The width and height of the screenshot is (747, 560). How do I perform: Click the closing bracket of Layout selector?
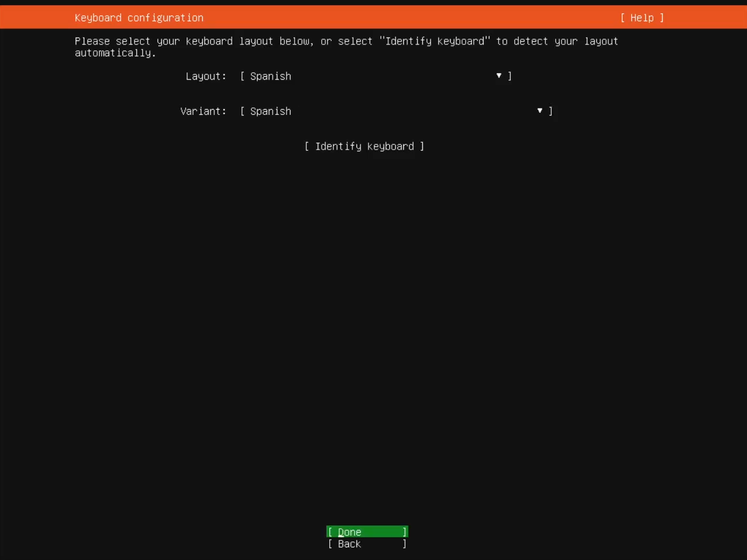[510, 76]
